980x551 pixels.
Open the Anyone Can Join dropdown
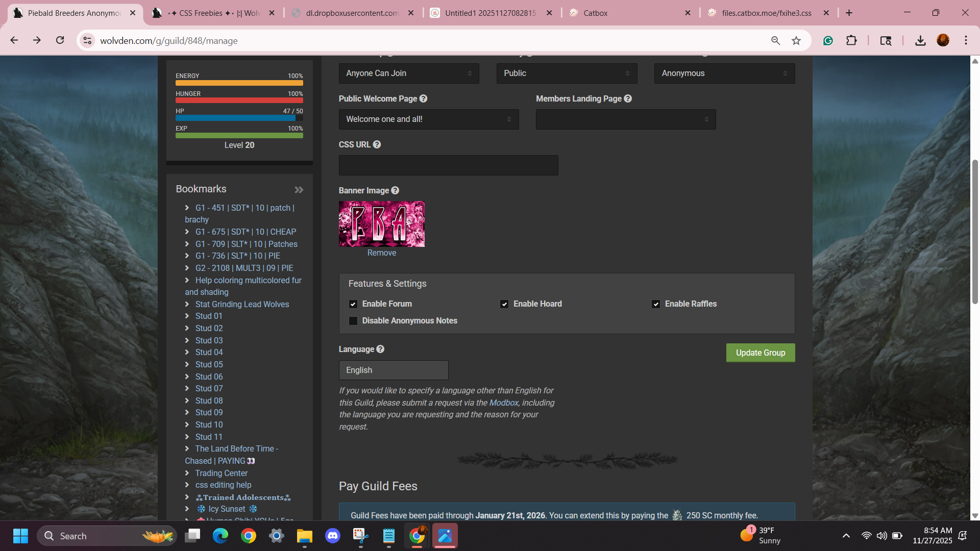[x=409, y=73]
